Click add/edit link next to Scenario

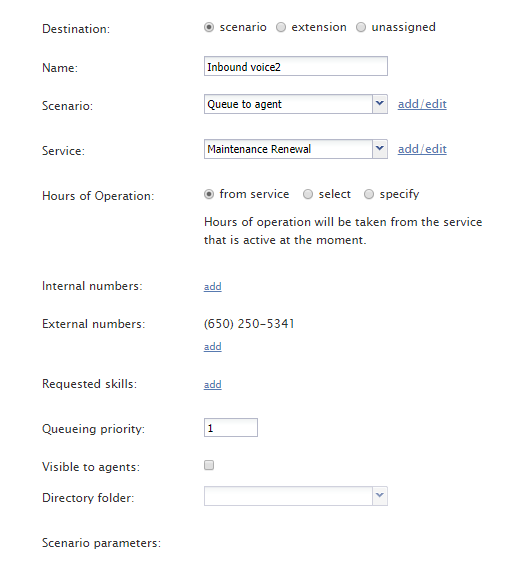422,104
